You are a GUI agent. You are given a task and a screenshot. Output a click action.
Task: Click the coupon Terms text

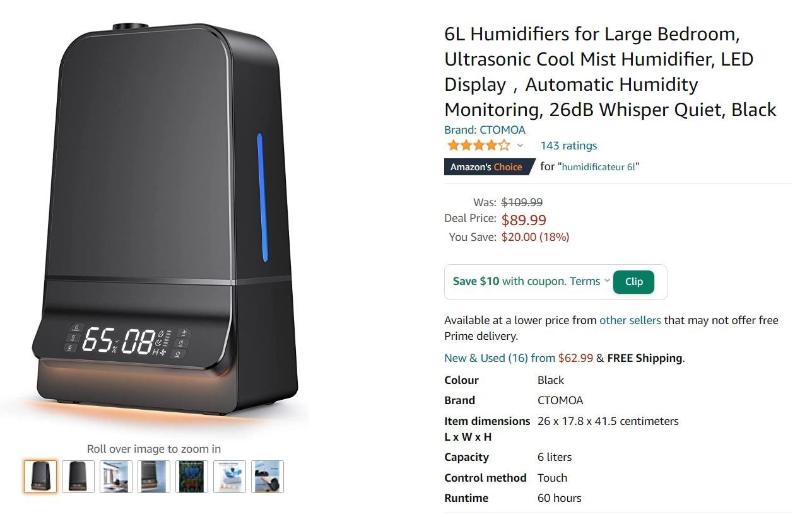(585, 281)
